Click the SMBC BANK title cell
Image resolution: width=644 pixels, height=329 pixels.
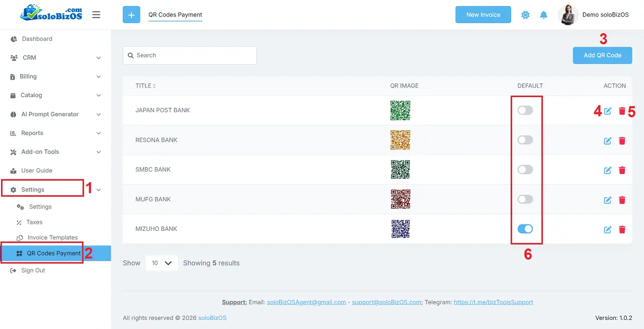pyautogui.click(x=153, y=170)
